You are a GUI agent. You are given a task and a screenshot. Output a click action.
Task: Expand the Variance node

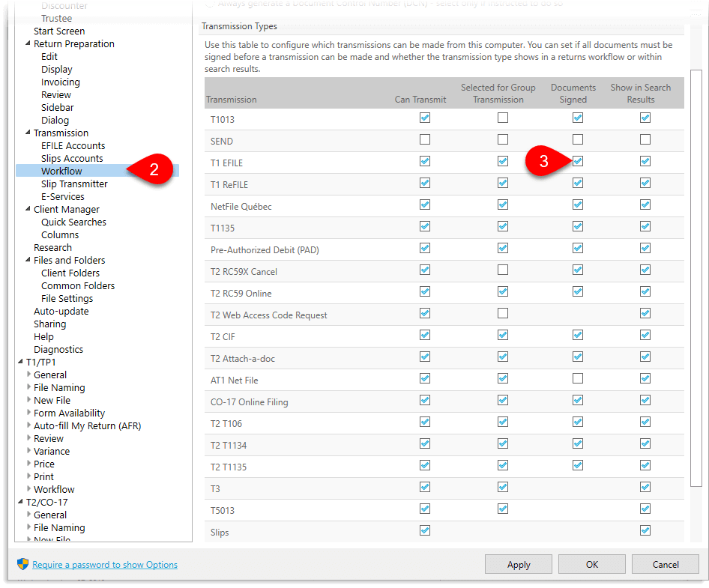(29, 451)
